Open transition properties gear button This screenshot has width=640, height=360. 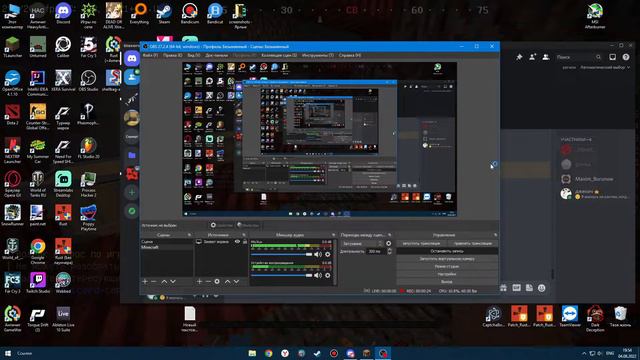coord(389,243)
